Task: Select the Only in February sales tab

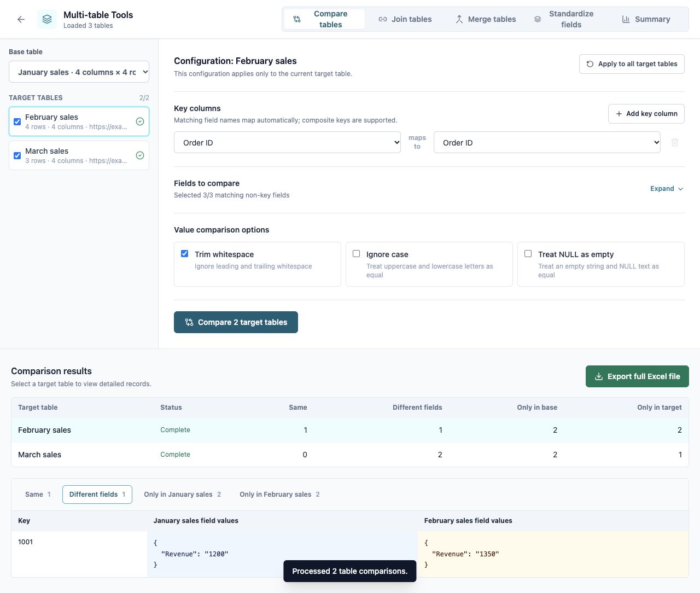Action: [x=279, y=495]
